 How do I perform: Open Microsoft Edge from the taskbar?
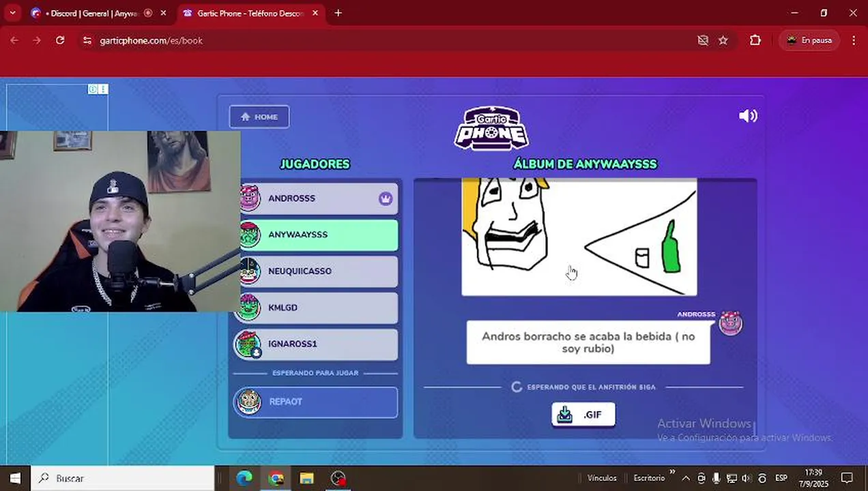[244, 478]
